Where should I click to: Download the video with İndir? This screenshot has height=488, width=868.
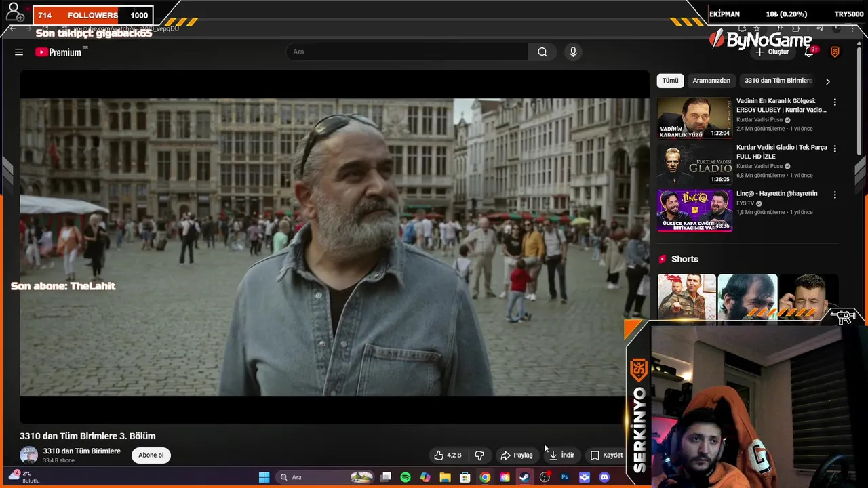561,455
